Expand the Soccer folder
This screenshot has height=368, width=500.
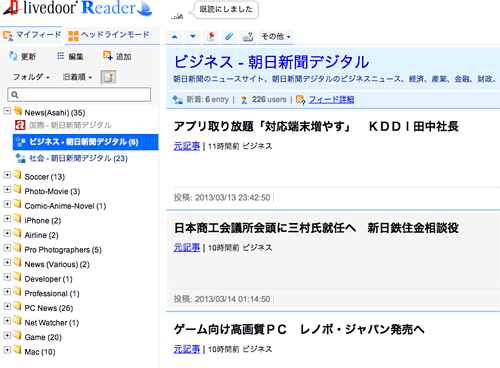pyautogui.click(x=7, y=175)
